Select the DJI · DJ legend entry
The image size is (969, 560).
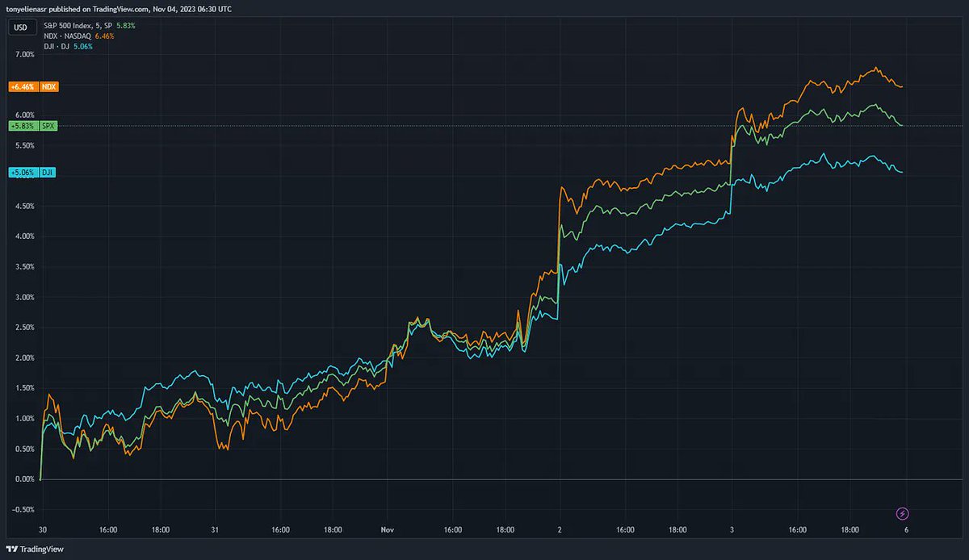57,47
